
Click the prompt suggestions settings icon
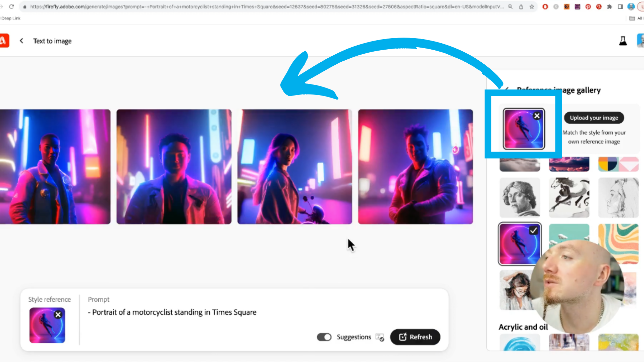pos(380,337)
